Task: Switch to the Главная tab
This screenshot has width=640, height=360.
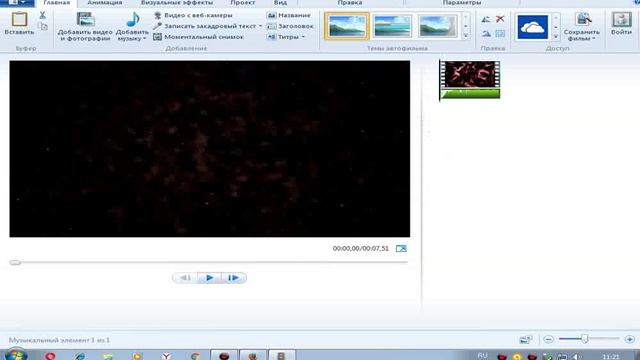Action: tap(56, 2)
